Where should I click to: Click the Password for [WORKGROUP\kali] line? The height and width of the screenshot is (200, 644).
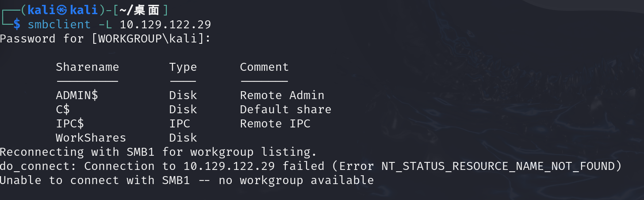[x=105, y=38]
